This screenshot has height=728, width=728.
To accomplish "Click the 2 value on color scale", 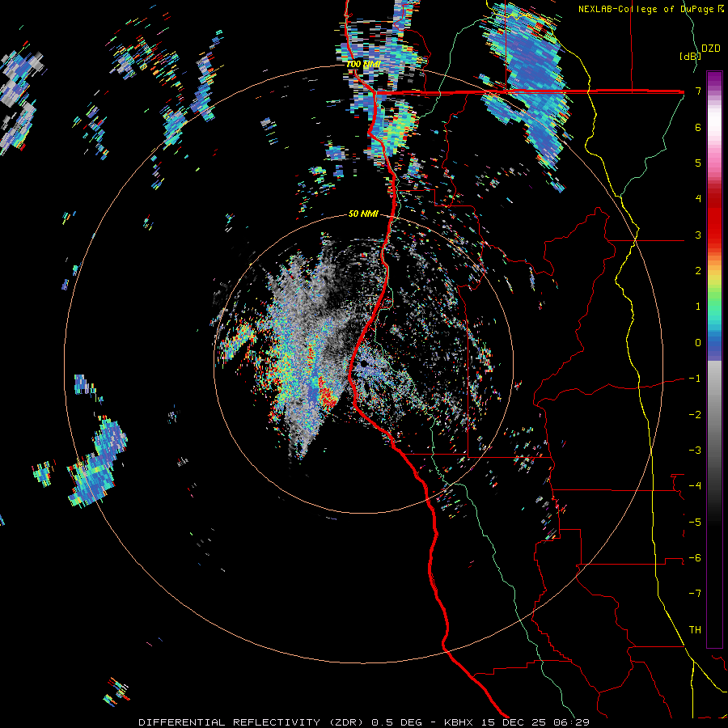I will (x=698, y=271).
